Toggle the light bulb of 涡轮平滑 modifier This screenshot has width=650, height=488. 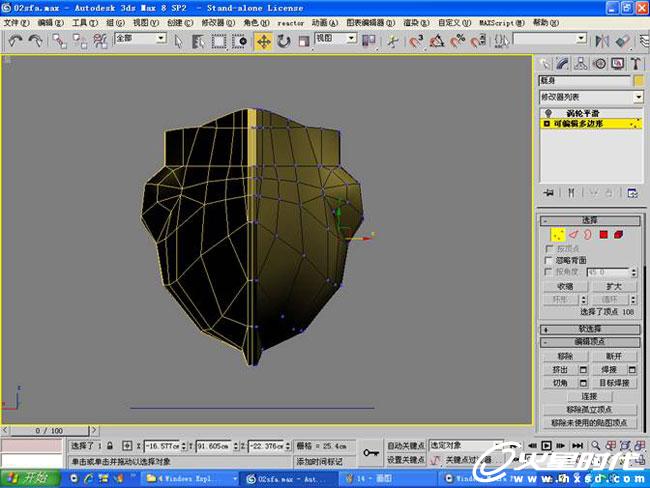[548, 113]
